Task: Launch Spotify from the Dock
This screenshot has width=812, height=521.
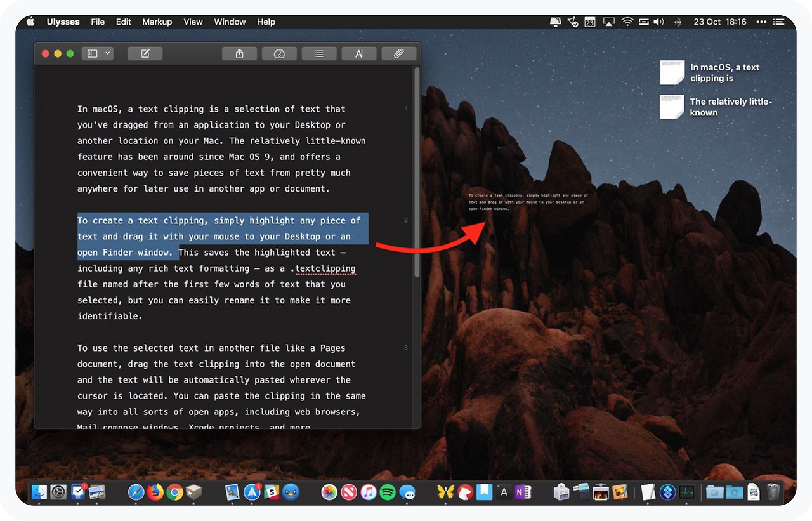Action: click(388, 492)
